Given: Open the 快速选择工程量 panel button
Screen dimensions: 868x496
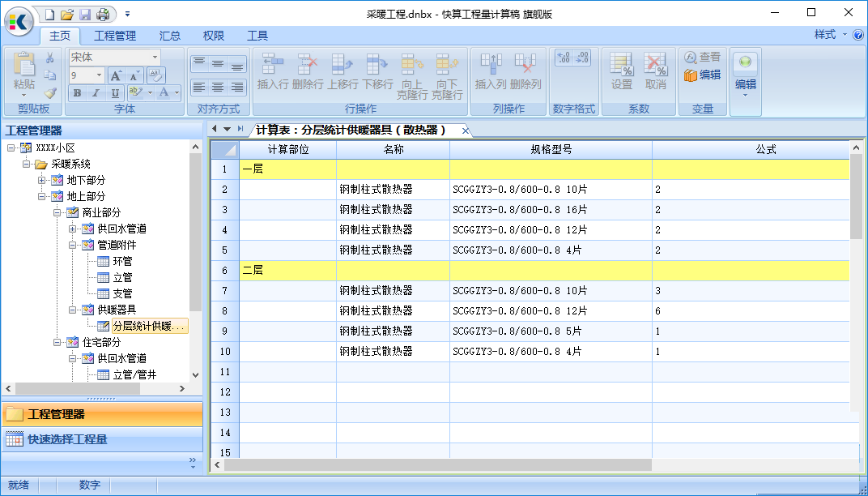Looking at the screenshot, I should [x=102, y=439].
